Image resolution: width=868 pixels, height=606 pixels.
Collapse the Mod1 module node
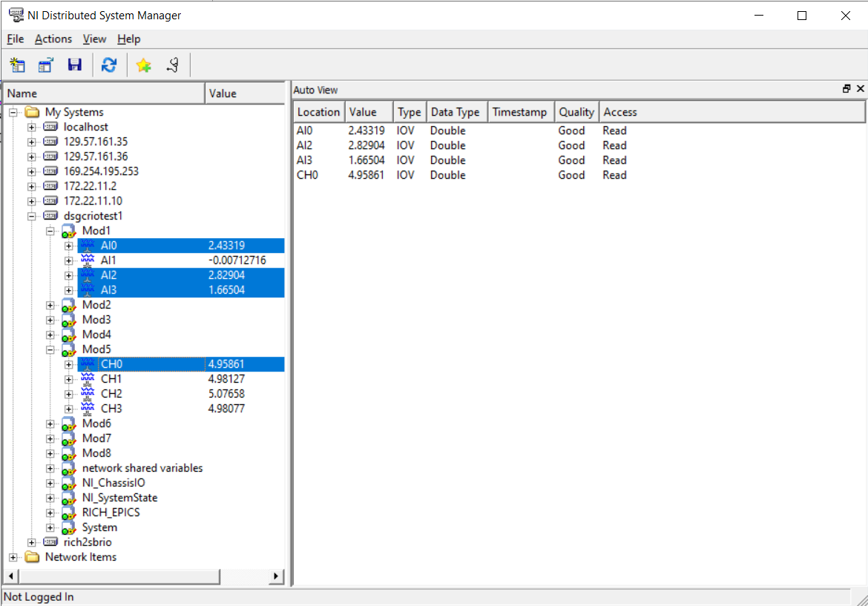[50, 231]
